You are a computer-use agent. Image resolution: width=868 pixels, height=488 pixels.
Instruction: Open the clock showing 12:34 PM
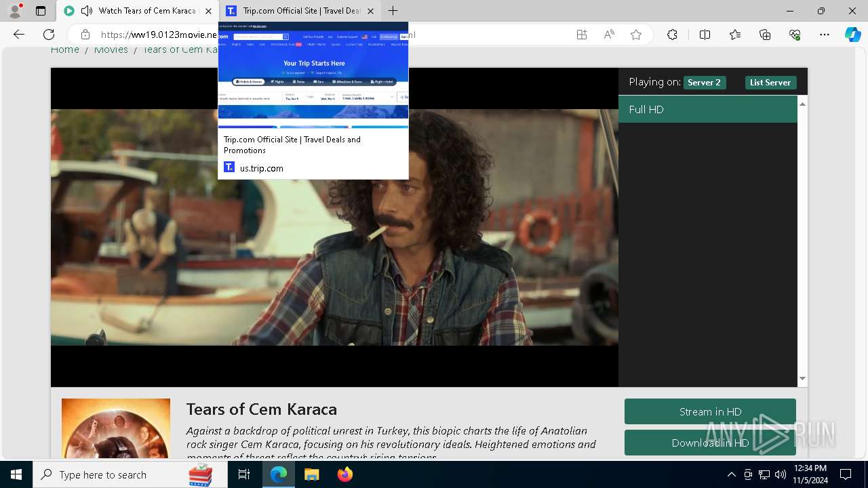810,474
